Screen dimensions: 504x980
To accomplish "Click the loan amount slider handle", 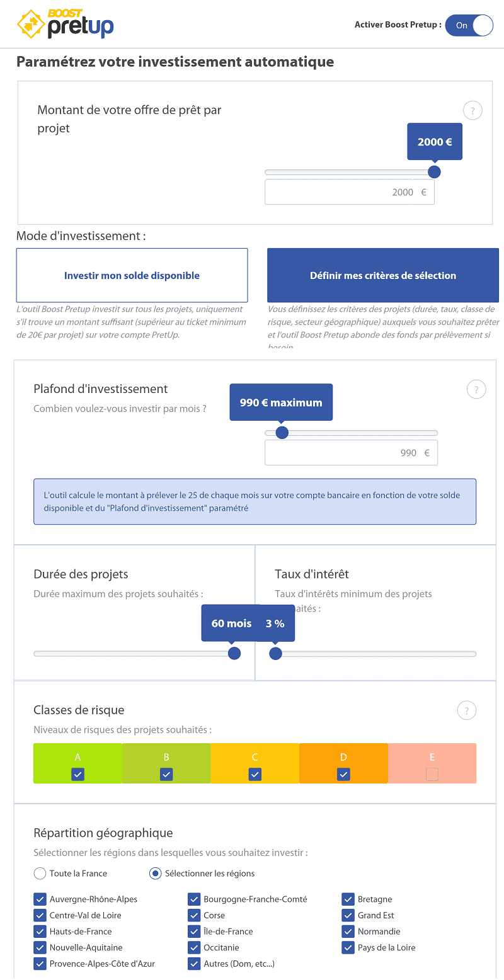I will (434, 172).
